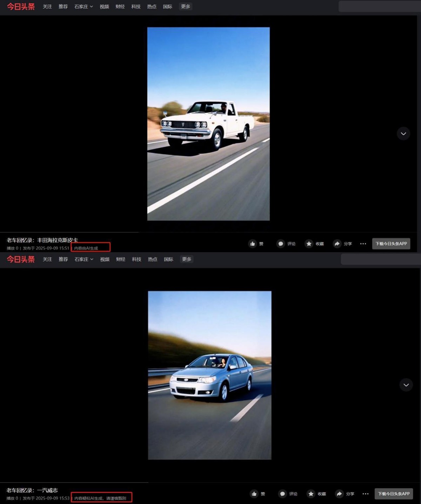Open 推荐 tab above the 一汽威志 video

pos(63,259)
